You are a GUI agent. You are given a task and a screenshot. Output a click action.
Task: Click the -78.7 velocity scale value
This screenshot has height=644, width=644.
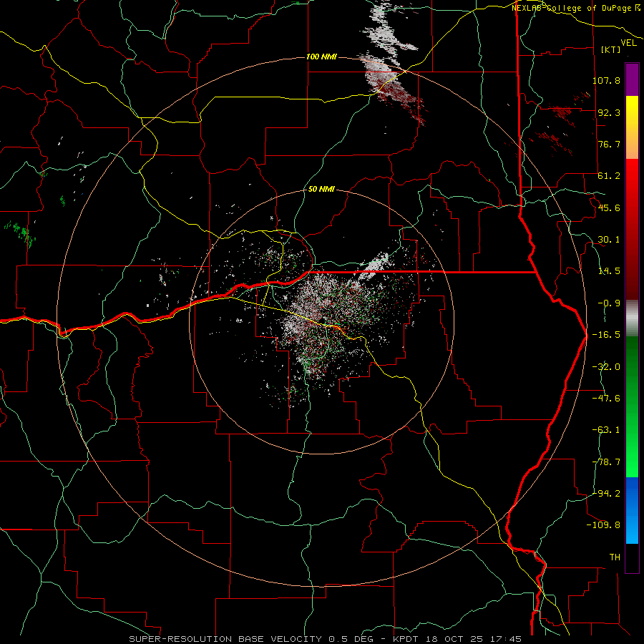pos(606,462)
